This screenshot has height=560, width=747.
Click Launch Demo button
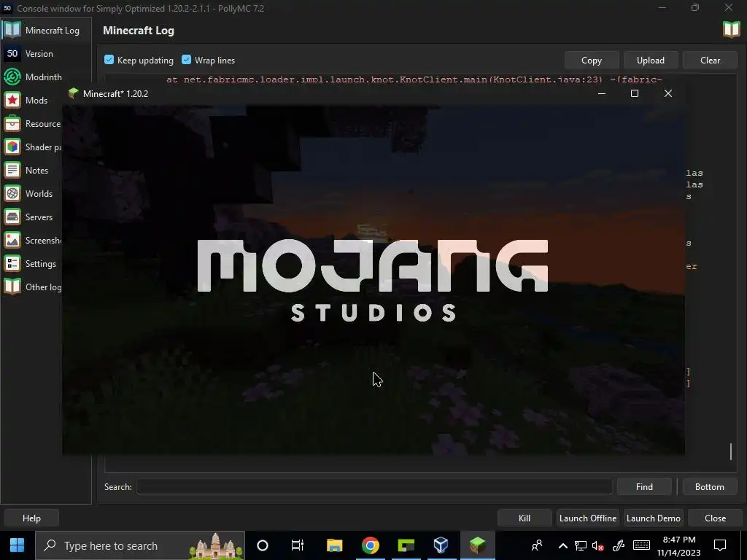[653, 518]
